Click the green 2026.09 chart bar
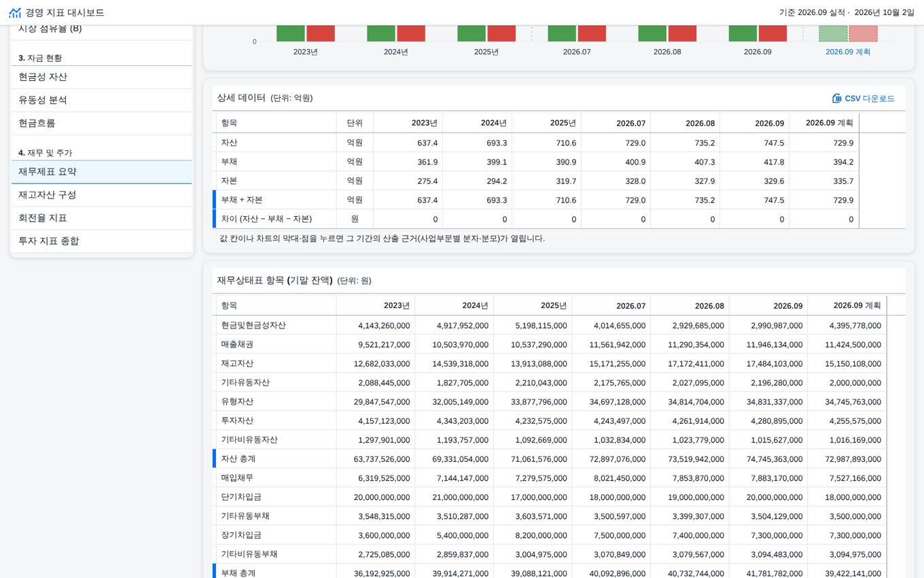 [x=743, y=33]
